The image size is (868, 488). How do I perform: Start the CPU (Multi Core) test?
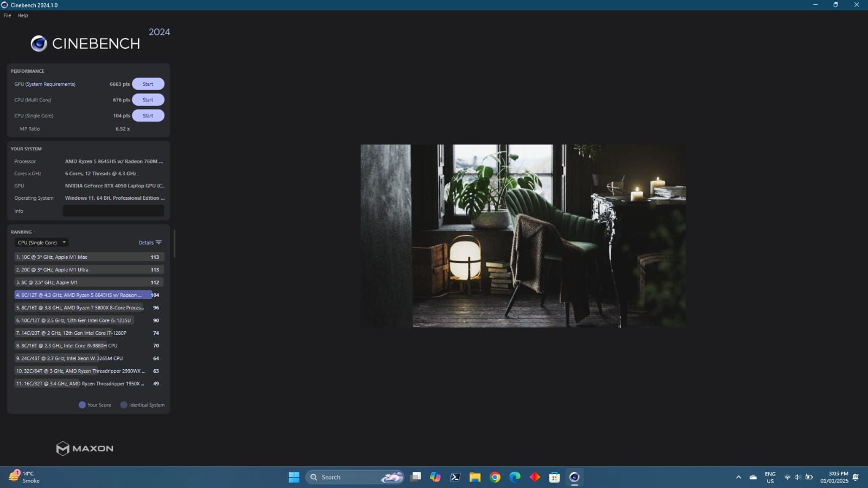point(148,100)
